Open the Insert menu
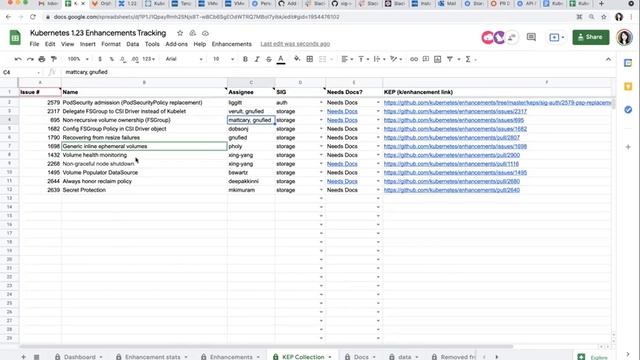Image resolution: width=640 pixels, height=360 pixels. tap(87, 44)
